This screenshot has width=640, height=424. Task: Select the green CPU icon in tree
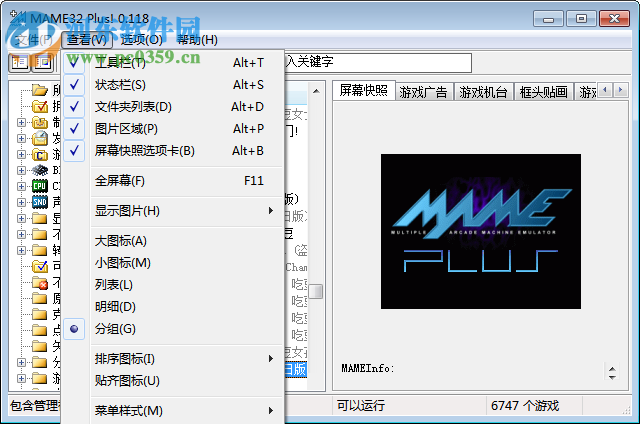click(40, 186)
